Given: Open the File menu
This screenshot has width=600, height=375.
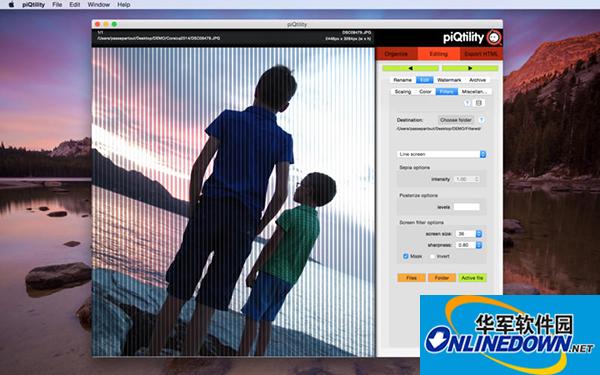Looking at the screenshot, I should point(57,5).
